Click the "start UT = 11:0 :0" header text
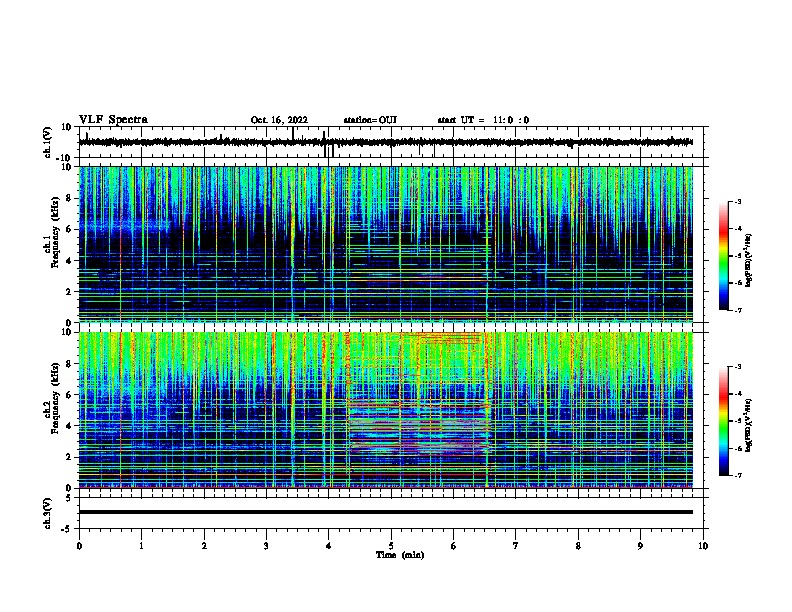This screenshot has width=792, height=612. pos(483,120)
